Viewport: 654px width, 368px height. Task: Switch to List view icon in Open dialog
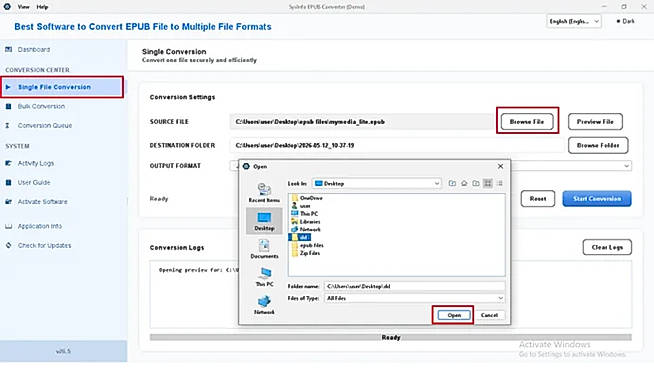click(x=487, y=183)
